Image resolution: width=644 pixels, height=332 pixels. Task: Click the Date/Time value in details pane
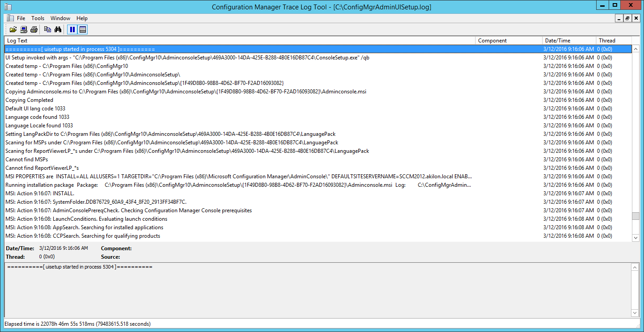coord(64,248)
